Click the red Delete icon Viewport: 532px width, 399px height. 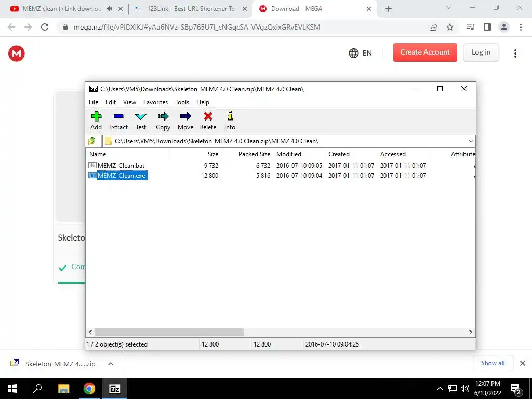point(208,121)
